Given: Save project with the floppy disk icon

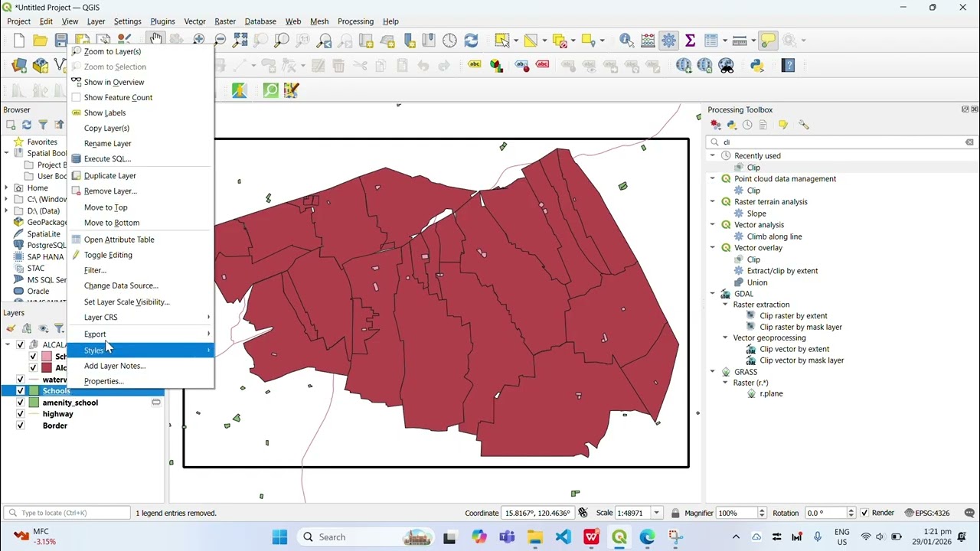Looking at the screenshot, I should 61,41.
